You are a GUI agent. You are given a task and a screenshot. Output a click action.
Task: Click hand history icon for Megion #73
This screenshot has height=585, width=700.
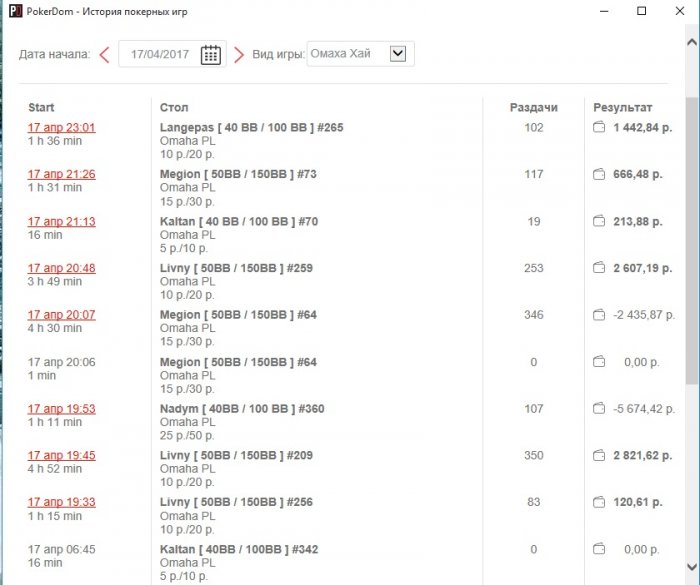click(x=599, y=175)
